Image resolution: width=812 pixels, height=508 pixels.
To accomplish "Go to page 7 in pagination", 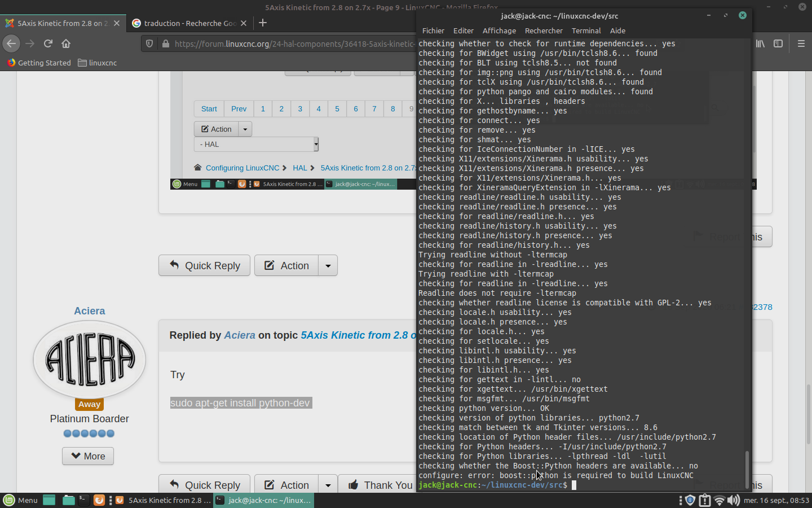I will point(374,109).
